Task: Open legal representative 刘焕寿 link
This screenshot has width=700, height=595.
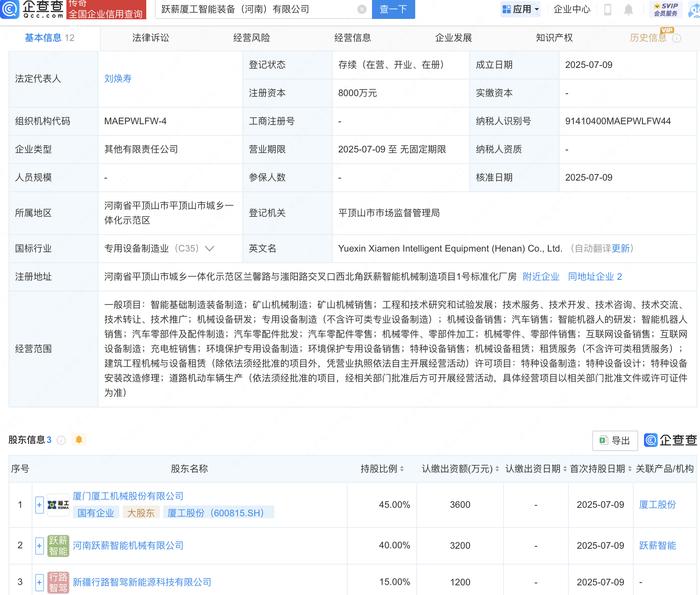Action: click(118, 79)
